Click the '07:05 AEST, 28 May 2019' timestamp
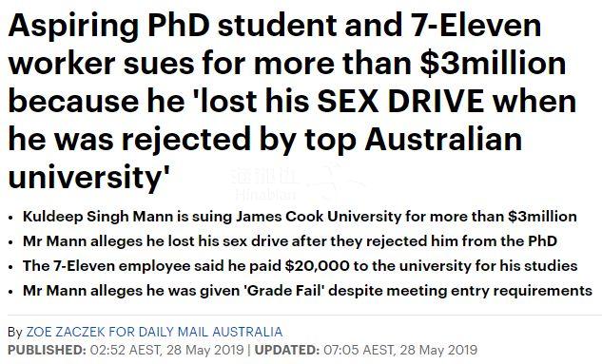Viewport: 602px width, 364px height. [x=400, y=350]
